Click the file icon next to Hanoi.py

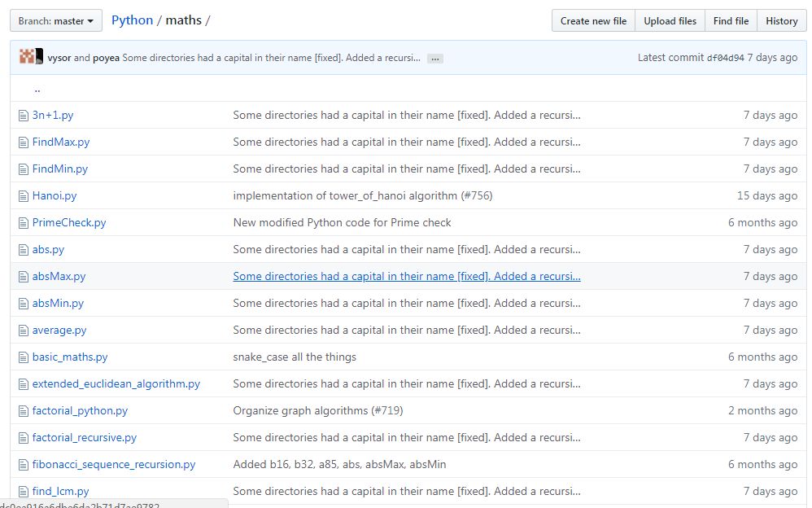24,196
